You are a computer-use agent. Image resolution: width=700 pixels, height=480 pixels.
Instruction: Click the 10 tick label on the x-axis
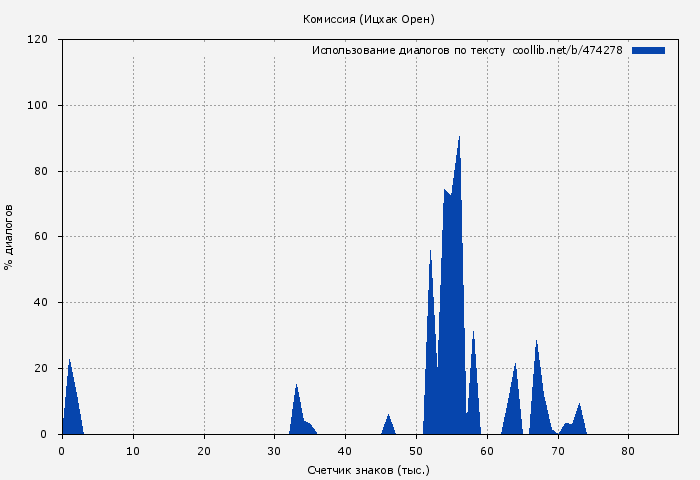click(133, 450)
